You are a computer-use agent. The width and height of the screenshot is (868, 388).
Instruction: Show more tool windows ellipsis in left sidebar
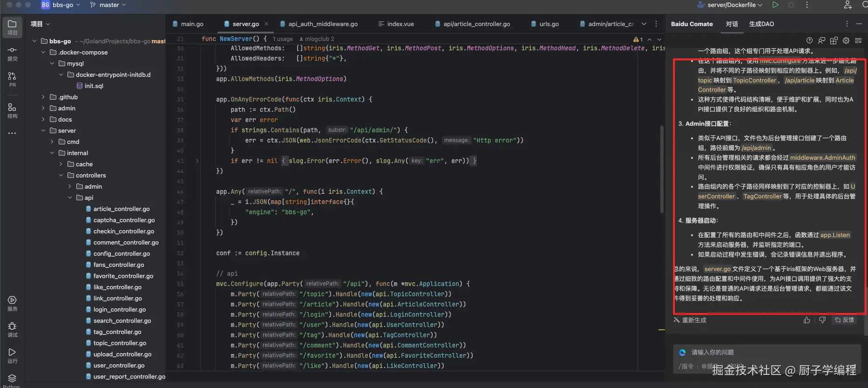tap(12, 133)
